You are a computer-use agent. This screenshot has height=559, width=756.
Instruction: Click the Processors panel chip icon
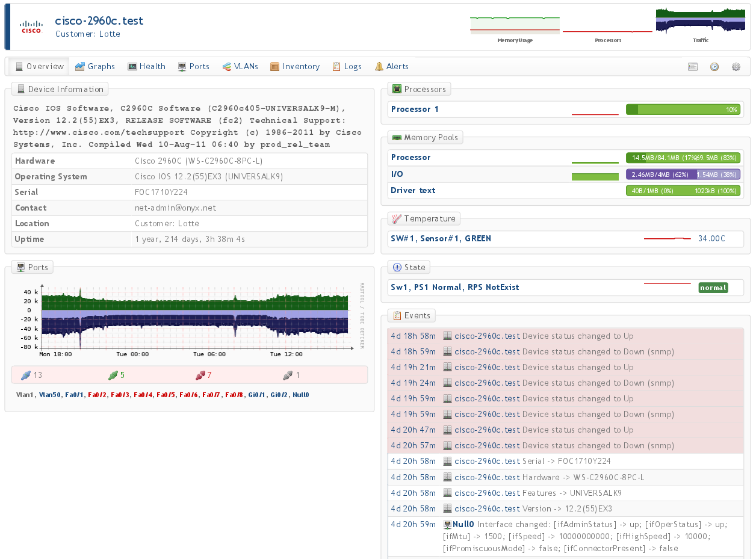point(397,89)
